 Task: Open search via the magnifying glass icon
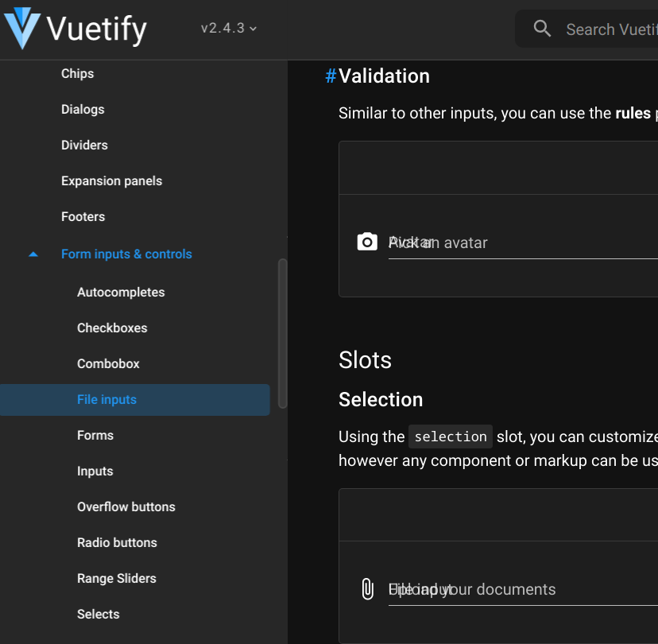542,29
